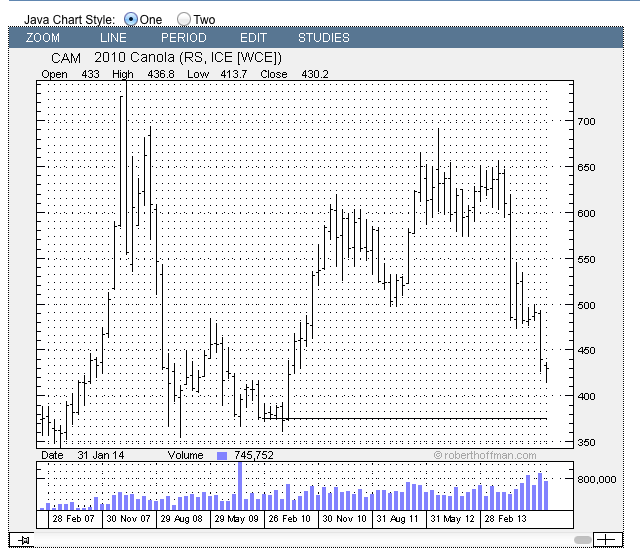The height and width of the screenshot is (552, 640).
Task: Click the pin icon at bottom left
Action: tap(21, 540)
